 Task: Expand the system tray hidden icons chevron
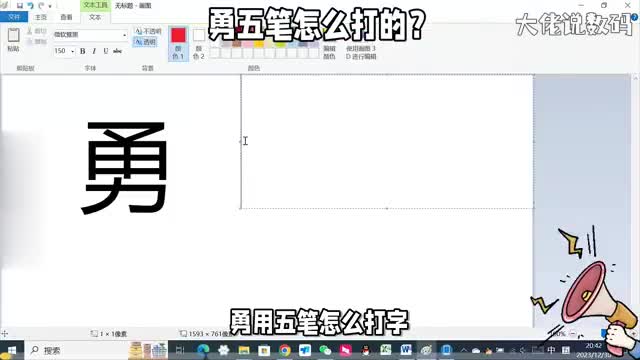tap(464, 350)
